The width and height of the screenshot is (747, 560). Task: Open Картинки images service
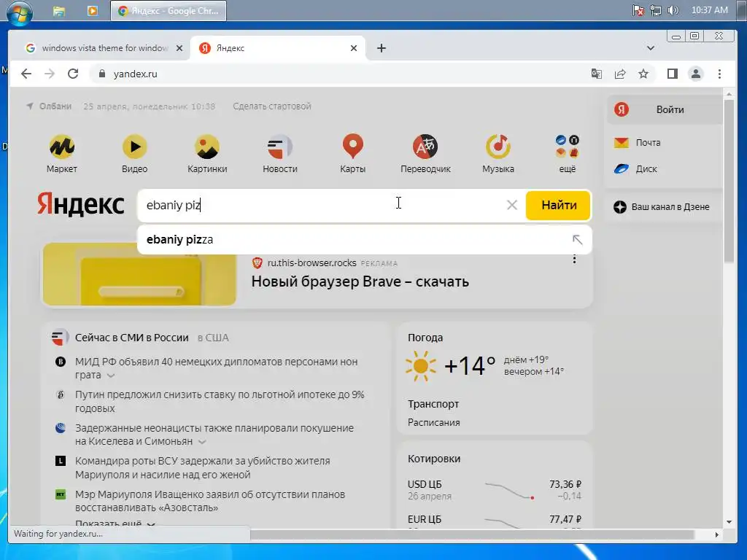tap(207, 147)
